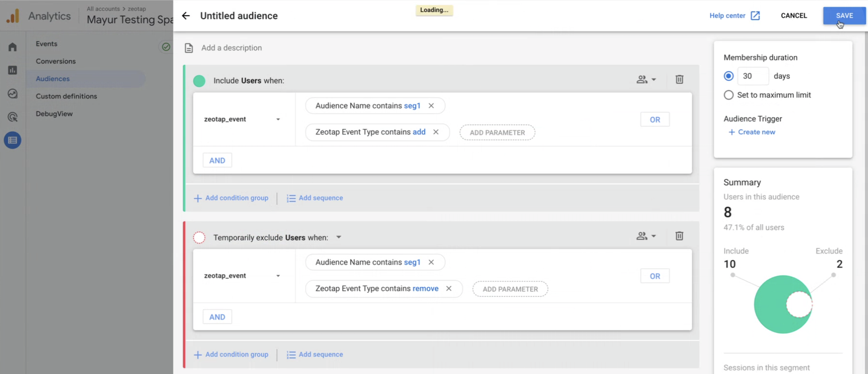Viewport: 868px width, 374px height.
Task: Click the 'Add a description' field
Action: pyautogui.click(x=231, y=48)
